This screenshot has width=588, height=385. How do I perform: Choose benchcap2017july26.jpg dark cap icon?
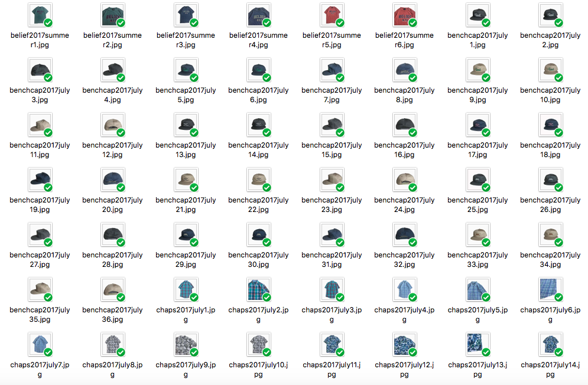pos(551,180)
